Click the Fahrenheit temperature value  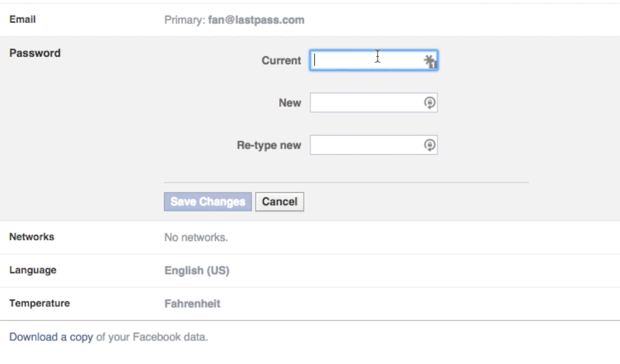tap(192, 304)
